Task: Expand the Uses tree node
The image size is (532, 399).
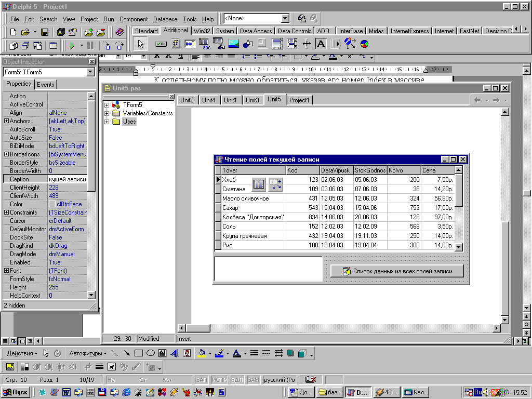Action: tap(107, 122)
